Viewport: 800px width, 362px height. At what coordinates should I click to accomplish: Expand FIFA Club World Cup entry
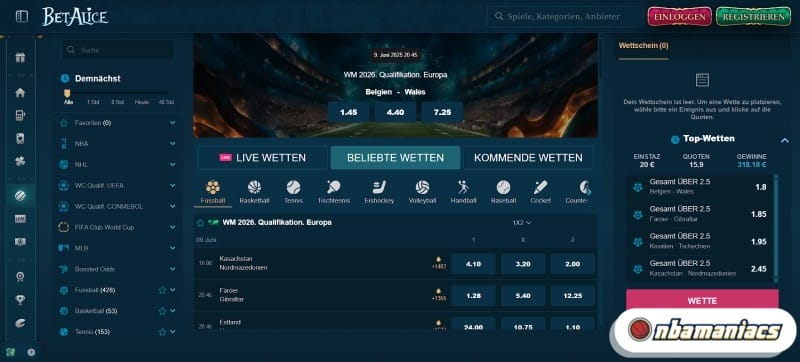[x=172, y=227]
